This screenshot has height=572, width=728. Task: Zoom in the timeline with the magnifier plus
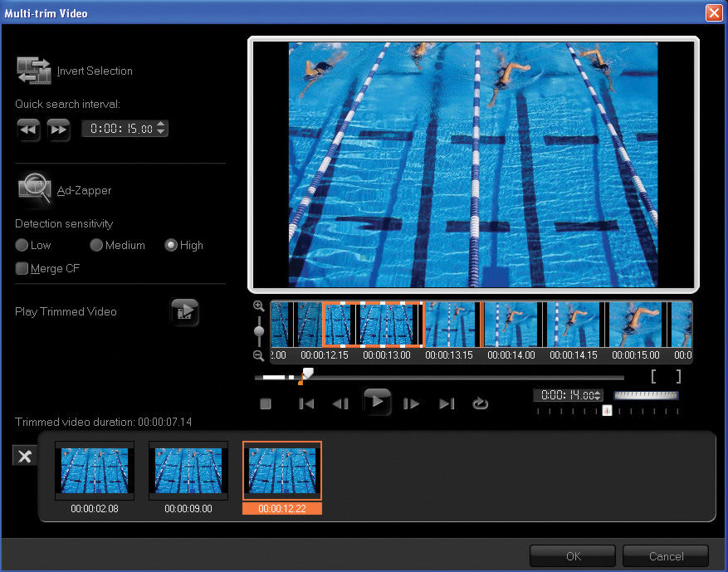point(259,306)
